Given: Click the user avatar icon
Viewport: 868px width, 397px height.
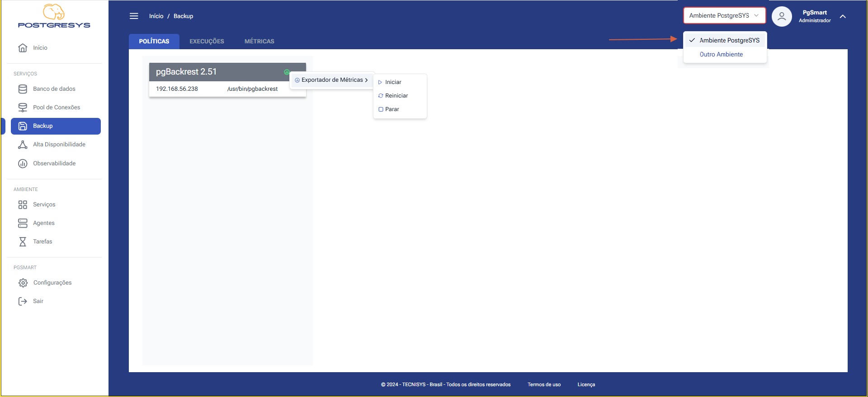Looking at the screenshot, I should click(x=782, y=17).
